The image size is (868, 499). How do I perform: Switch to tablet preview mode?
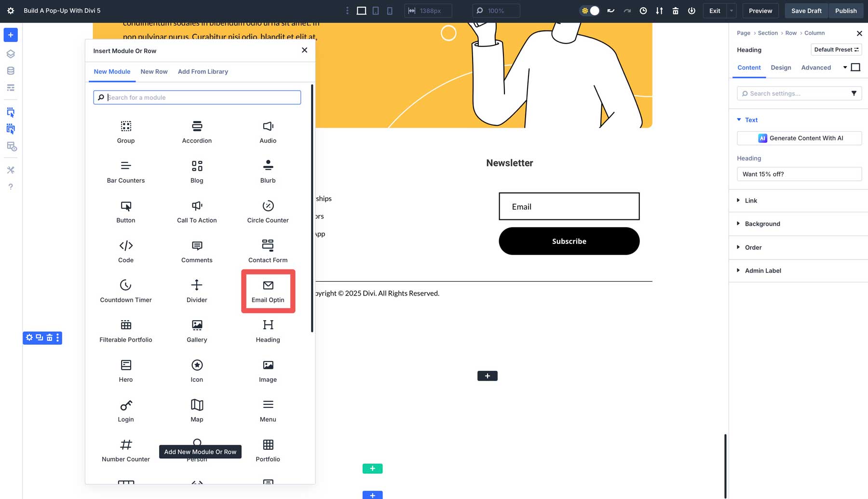pos(376,10)
